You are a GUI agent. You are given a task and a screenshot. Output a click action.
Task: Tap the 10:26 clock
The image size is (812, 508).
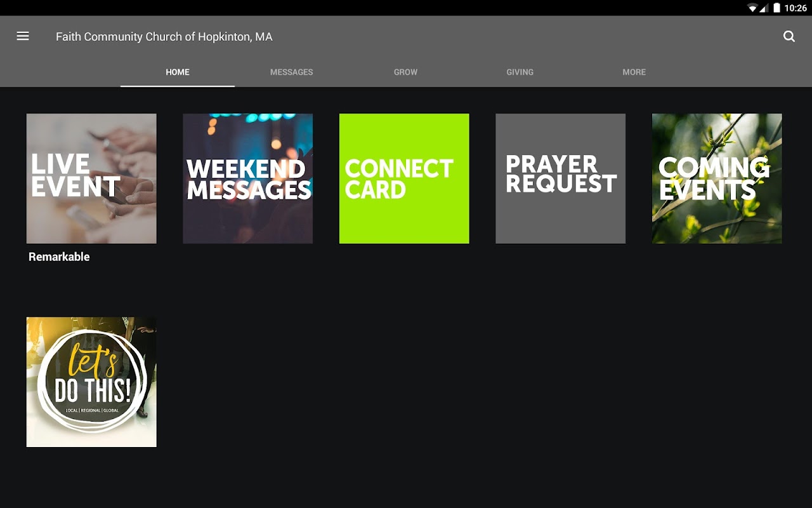click(796, 8)
